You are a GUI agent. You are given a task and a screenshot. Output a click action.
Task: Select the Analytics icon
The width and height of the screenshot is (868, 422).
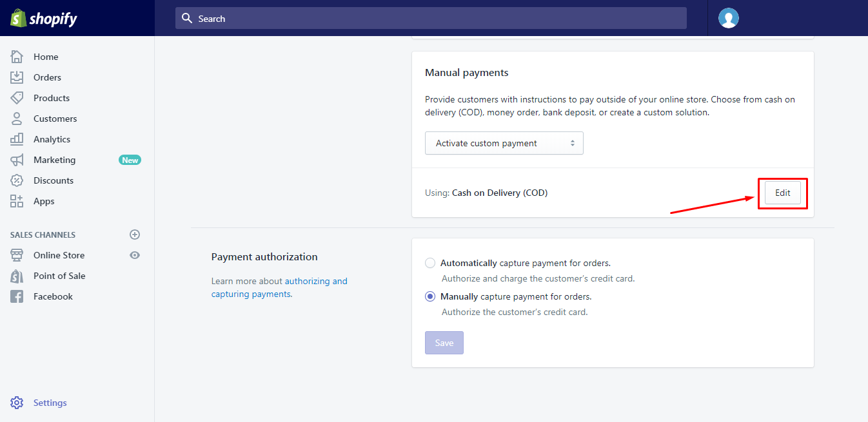coord(18,139)
